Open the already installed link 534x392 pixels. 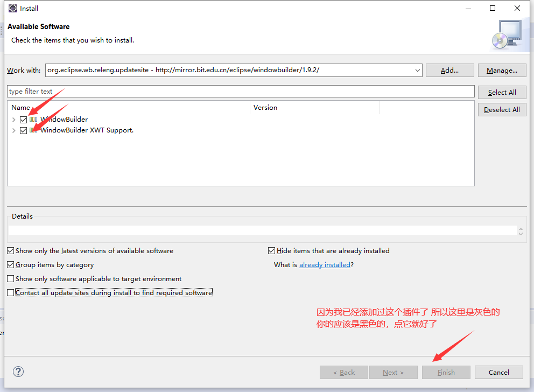click(x=325, y=264)
